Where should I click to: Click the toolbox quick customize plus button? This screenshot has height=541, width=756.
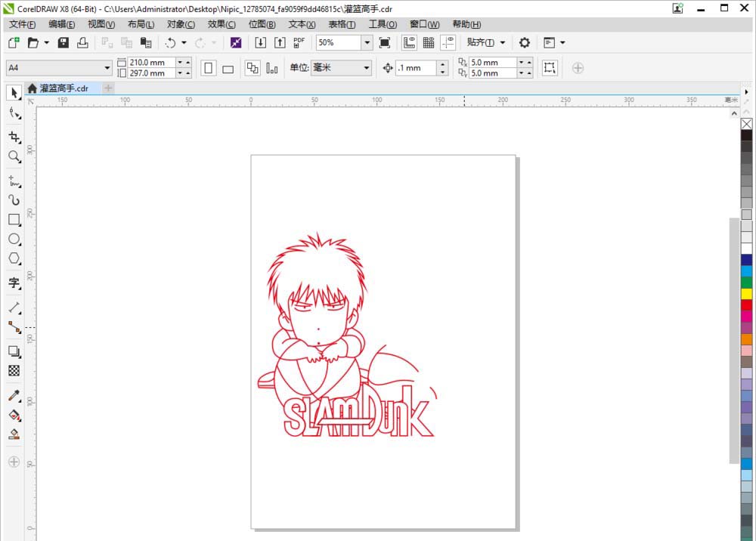[14, 462]
